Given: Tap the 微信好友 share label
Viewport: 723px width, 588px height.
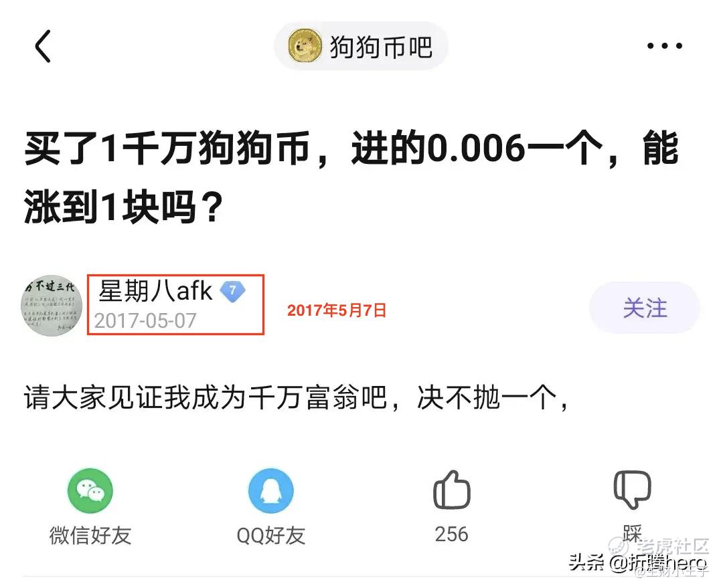Looking at the screenshot, I should coord(90,535).
